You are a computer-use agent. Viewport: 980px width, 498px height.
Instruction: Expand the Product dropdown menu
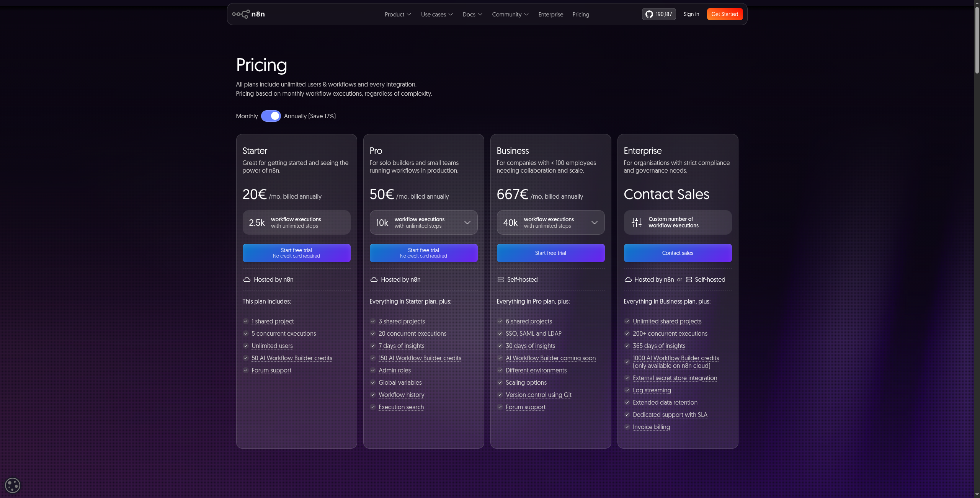398,15
